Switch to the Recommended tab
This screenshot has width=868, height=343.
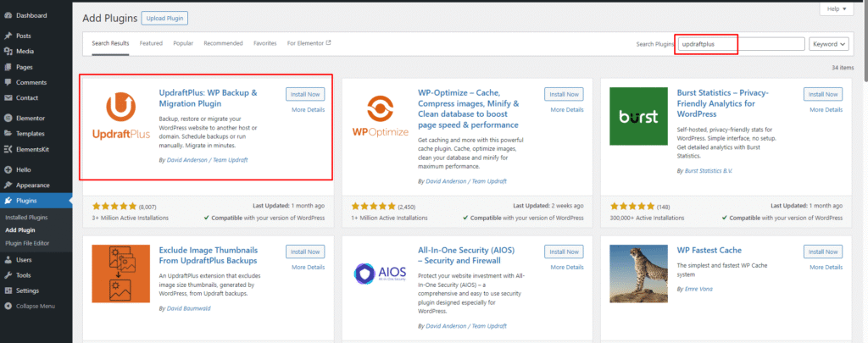[223, 43]
